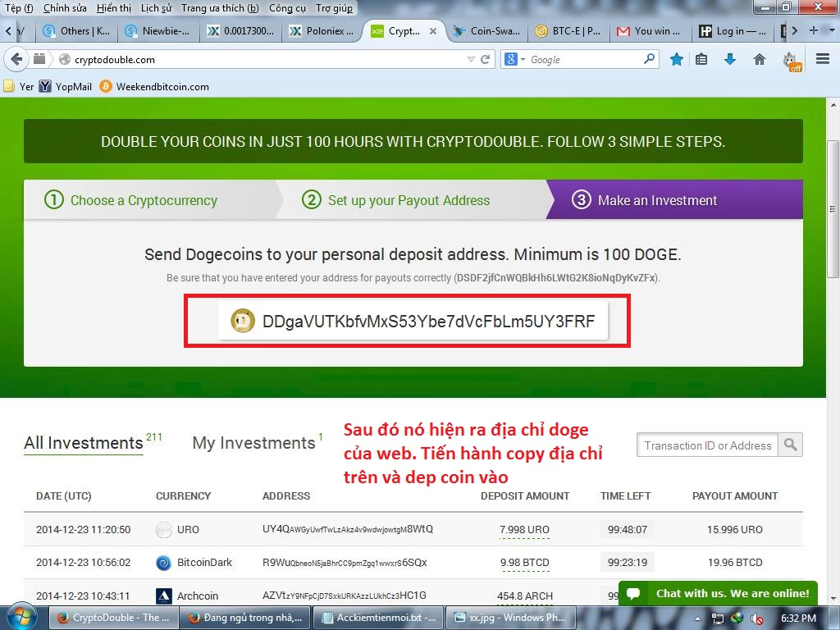Screen dimensions: 840x630
Task: Open the Công cụ menu
Action: pos(287,8)
